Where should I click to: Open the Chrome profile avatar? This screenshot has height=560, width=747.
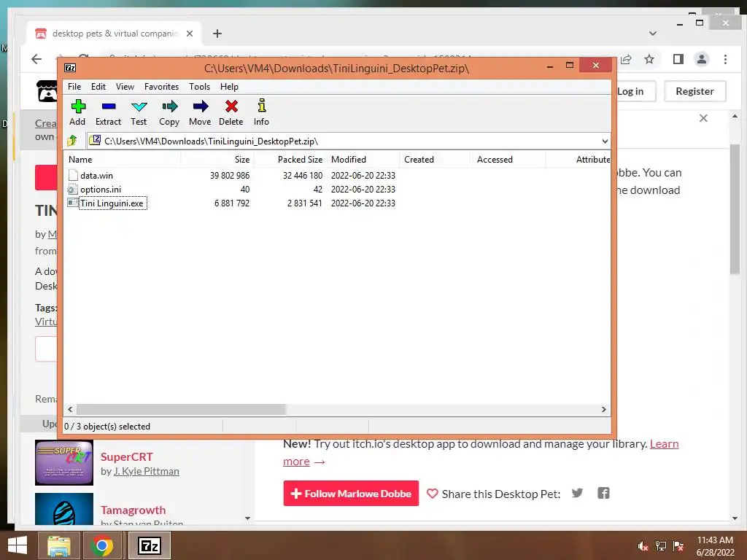[x=701, y=59]
